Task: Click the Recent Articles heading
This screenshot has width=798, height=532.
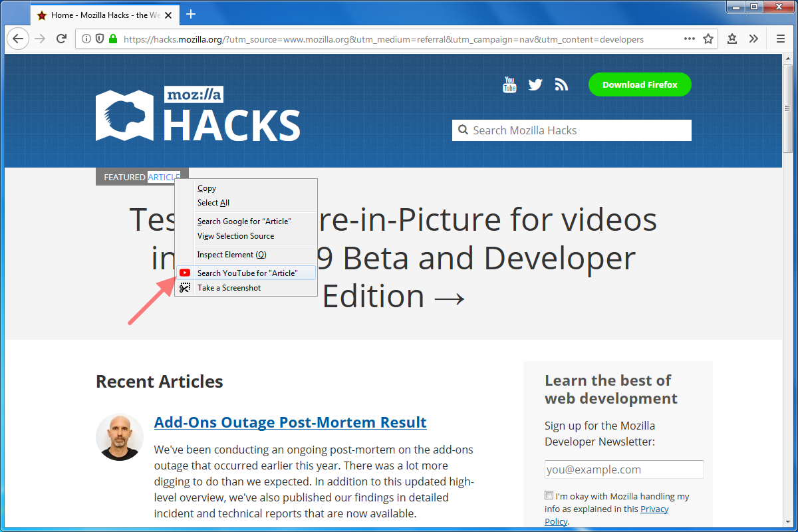Action: (160, 382)
